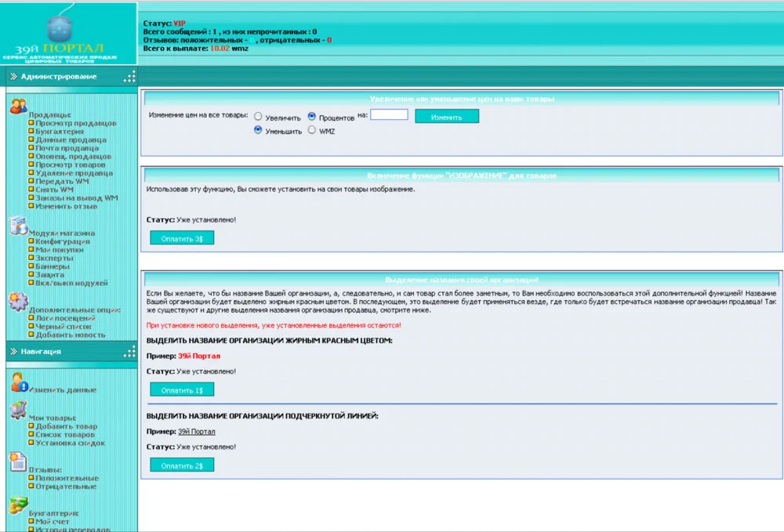Select the Увеличить radio button

[258, 117]
